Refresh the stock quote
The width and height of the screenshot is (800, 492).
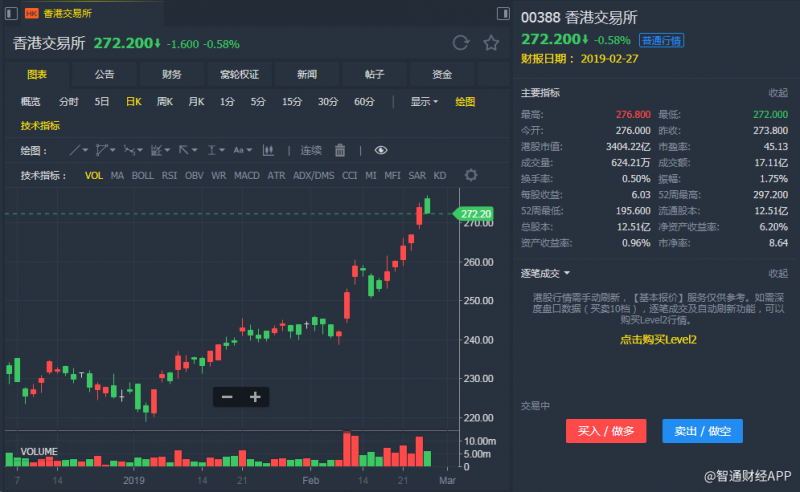coord(461,43)
